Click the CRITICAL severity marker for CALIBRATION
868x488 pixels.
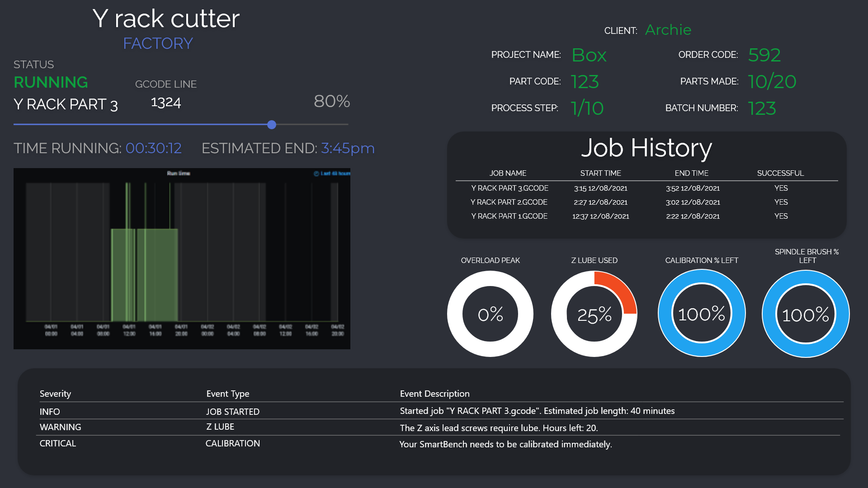[x=57, y=443]
